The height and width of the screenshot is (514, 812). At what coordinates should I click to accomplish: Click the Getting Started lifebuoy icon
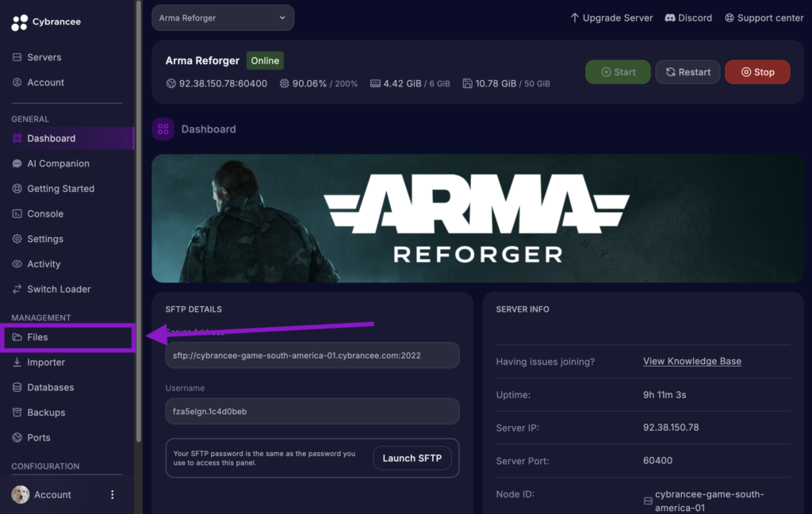pyautogui.click(x=17, y=189)
